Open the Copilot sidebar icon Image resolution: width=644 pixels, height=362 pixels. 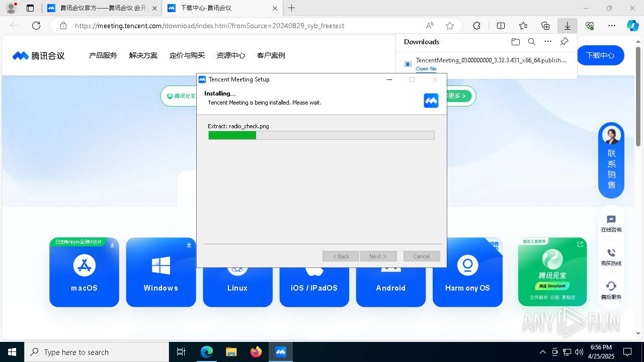632,26
